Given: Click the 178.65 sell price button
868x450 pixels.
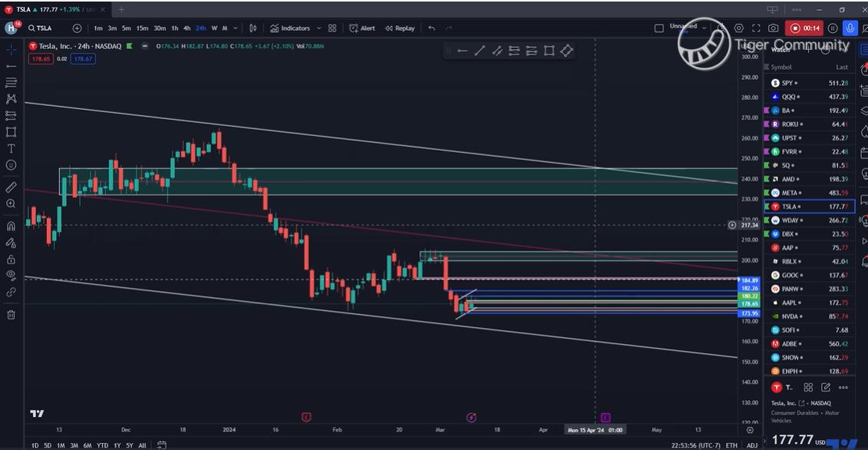Looking at the screenshot, I should coord(41,58).
